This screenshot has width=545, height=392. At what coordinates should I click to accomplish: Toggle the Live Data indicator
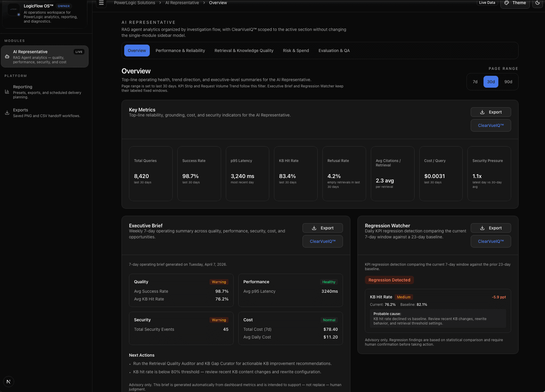pyautogui.click(x=487, y=2)
